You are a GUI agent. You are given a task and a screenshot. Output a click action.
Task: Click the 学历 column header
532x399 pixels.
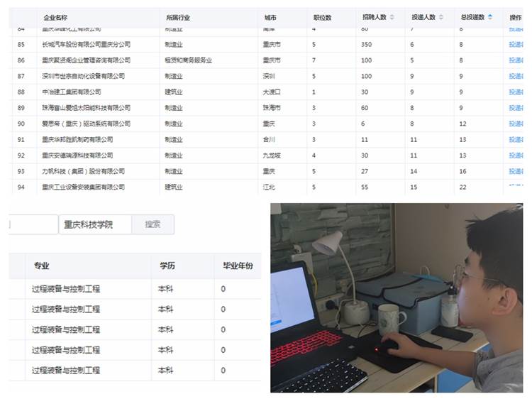(166, 266)
